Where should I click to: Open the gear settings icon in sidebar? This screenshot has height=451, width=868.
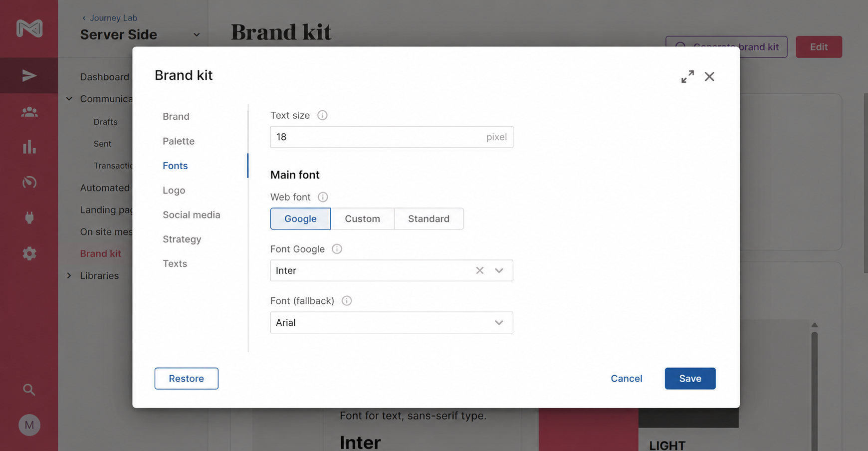tap(29, 253)
